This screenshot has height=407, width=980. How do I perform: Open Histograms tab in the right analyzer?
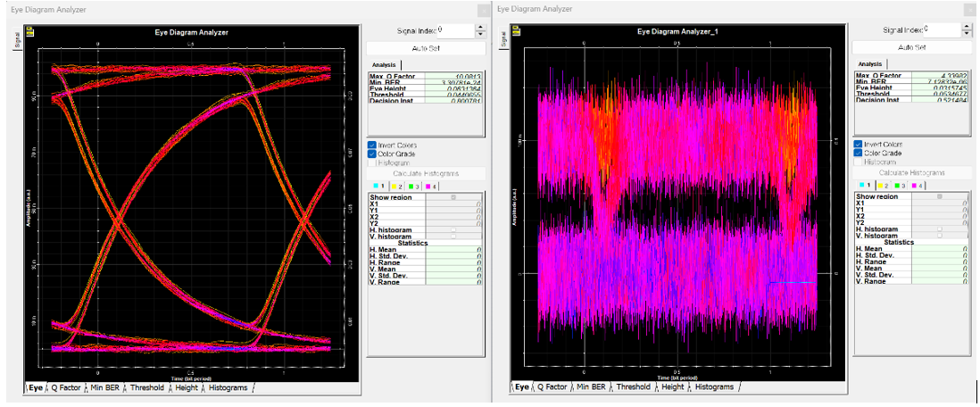[x=714, y=387]
